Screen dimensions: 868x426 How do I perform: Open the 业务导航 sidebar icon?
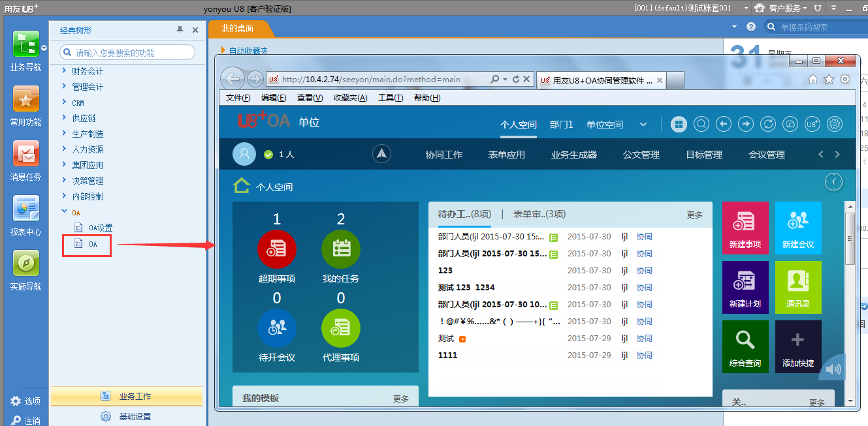click(x=25, y=45)
